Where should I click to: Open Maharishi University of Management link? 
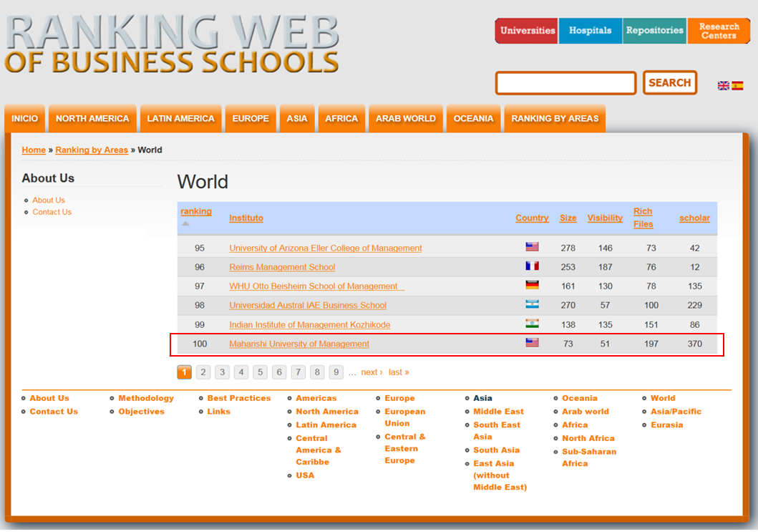pos(299,344)
